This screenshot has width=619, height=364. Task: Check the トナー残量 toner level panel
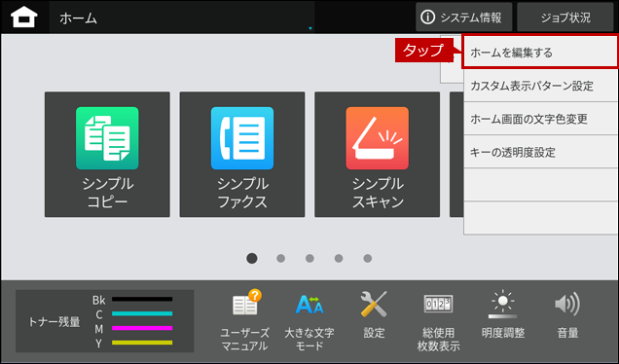[104, 321]
